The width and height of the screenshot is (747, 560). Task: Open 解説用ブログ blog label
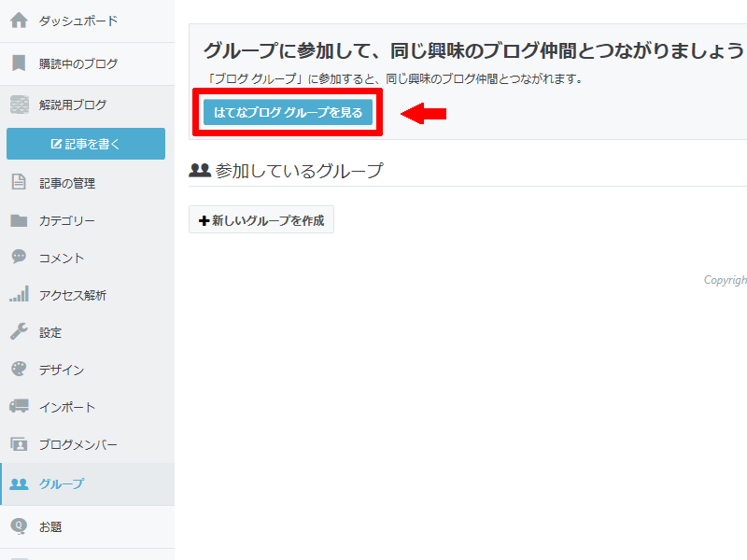coord(73,105)
